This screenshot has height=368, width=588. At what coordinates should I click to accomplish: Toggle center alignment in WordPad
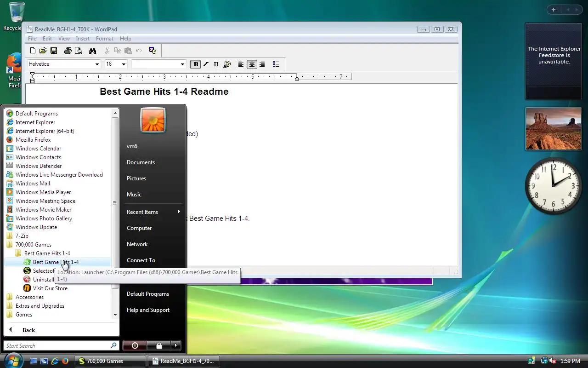pos(252,64)
